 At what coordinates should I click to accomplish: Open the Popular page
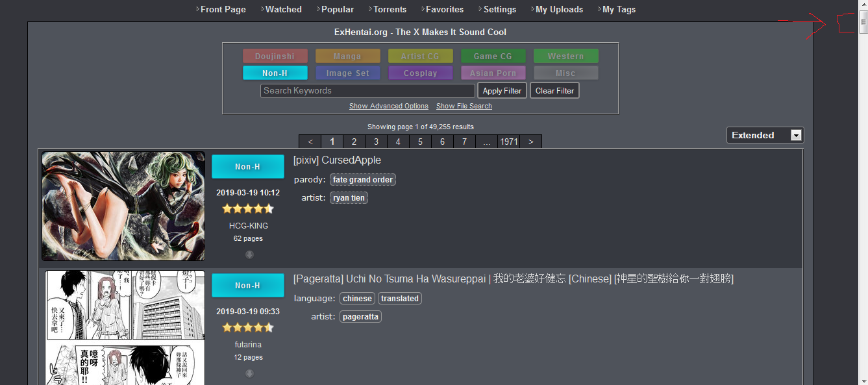(x=337, y=10)
